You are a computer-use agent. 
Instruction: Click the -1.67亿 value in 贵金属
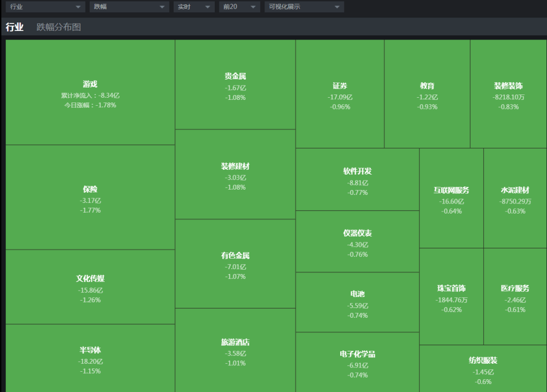point(235,88)
